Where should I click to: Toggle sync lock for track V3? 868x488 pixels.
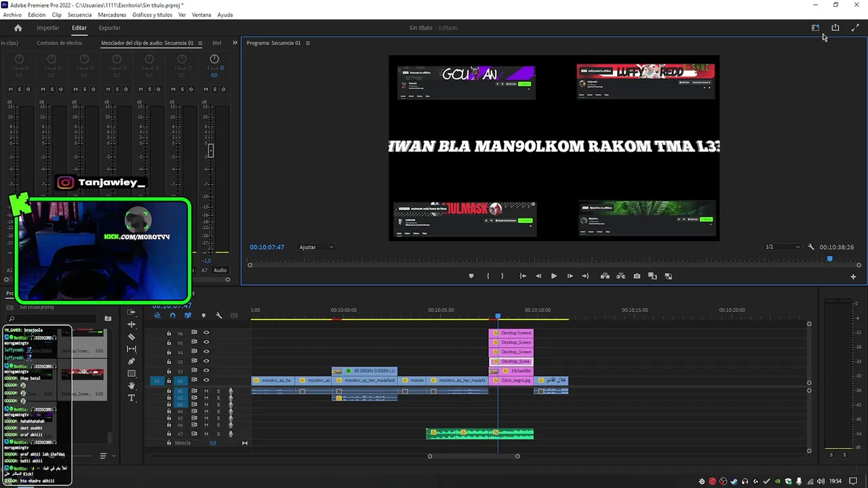click(194, 361)
